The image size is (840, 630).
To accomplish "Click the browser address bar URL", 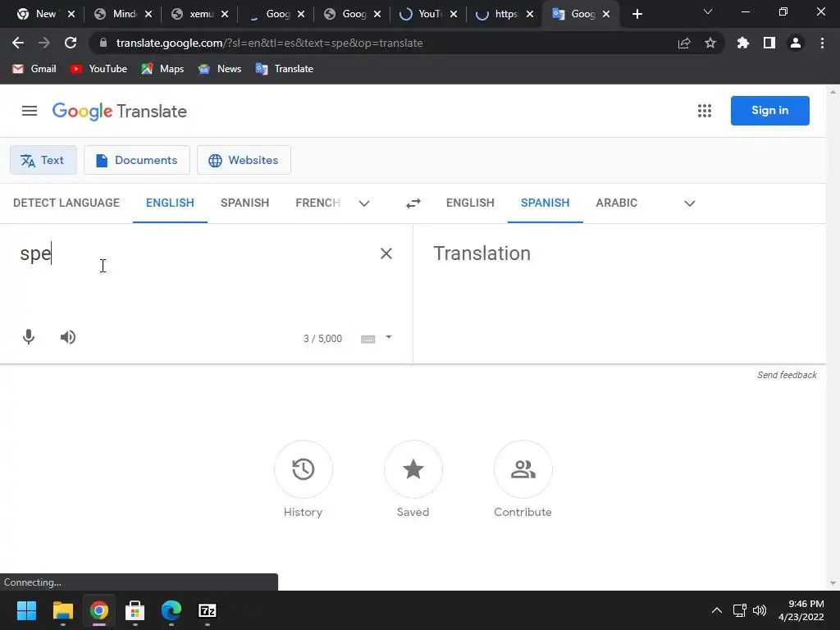I will [269, 43].
